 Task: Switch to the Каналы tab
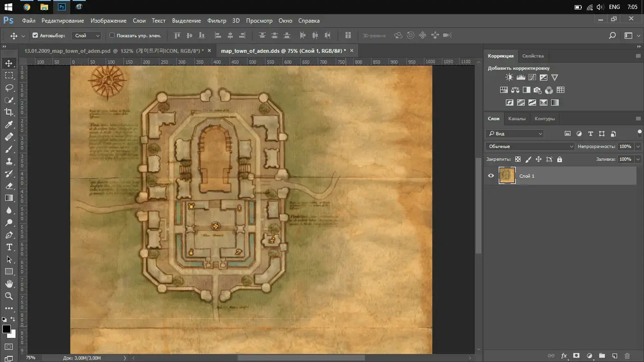(x=517, y=119)
